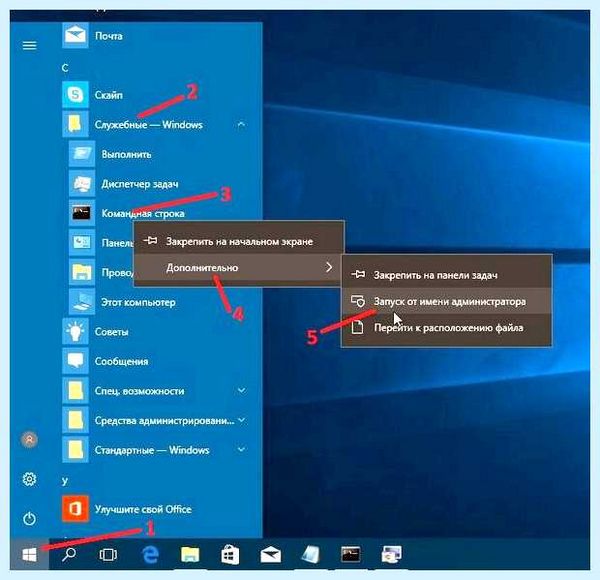Launch Microsoft Edge from the taskbar
The height and width of the screenshot is (580, 600).
pyautogui.click(x=150, y=554)
